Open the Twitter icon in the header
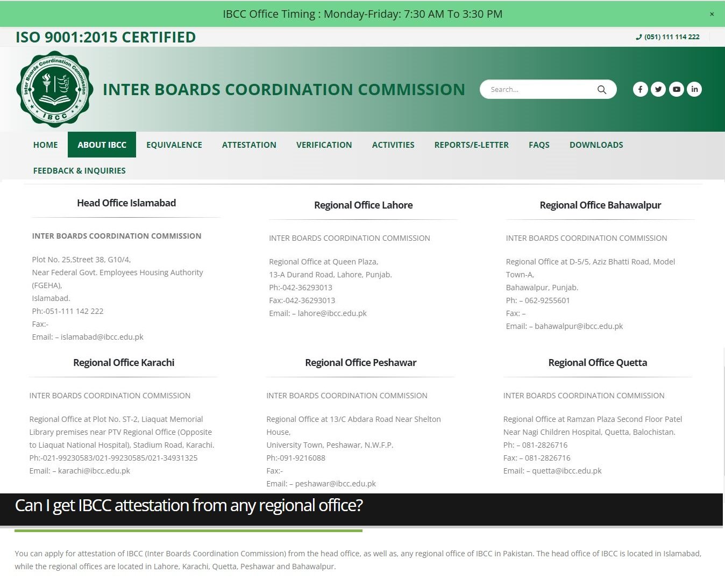Screen dimensions: 725x588 click(x=658, y=89)
